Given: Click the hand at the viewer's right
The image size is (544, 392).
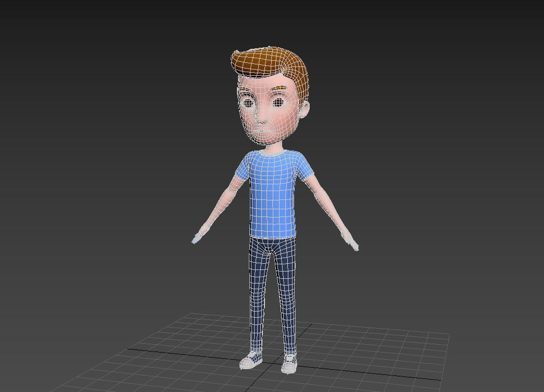Looking at the screenshot, I should tap(351, 242).
